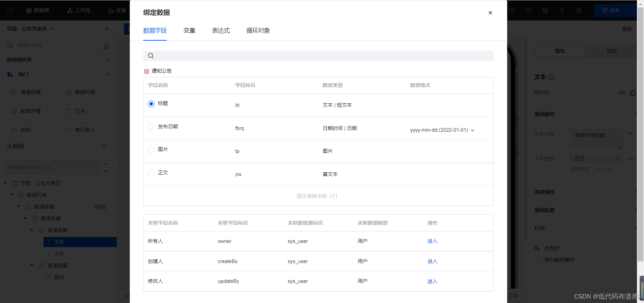Click the 面板 label at top right
Viewport: 644px width, 303px height.
point(627,29)
